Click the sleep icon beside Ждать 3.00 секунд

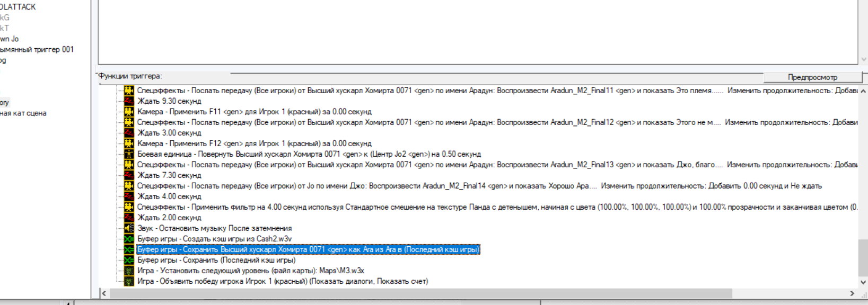[129, 133]
